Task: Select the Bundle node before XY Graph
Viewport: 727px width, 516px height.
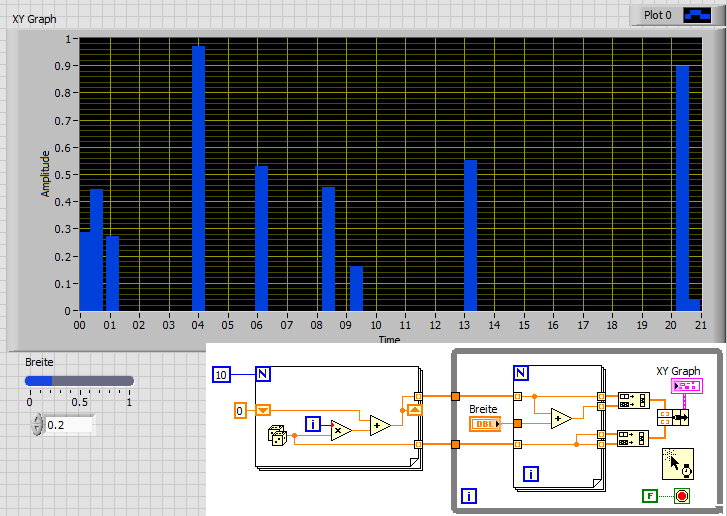Action: tap(673, 417)
